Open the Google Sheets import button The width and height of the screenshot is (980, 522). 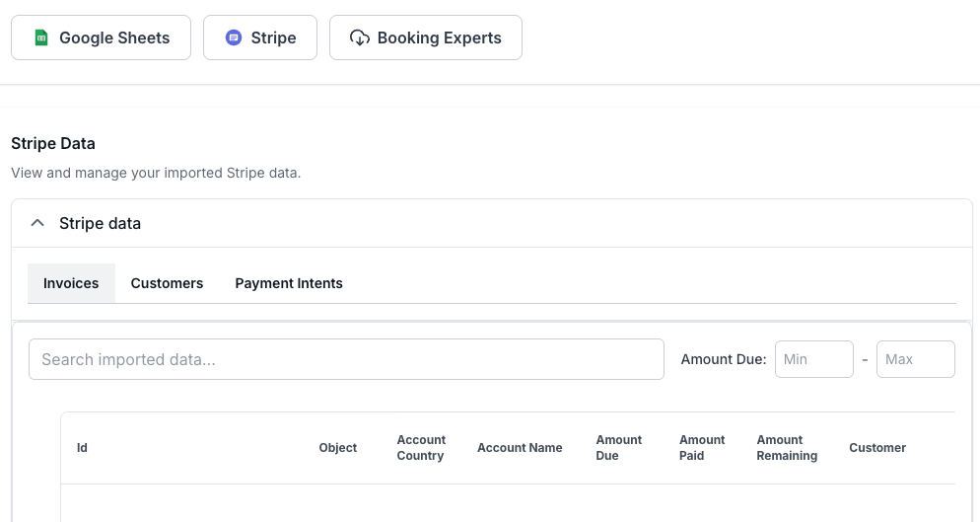click(x=101, y=37)
